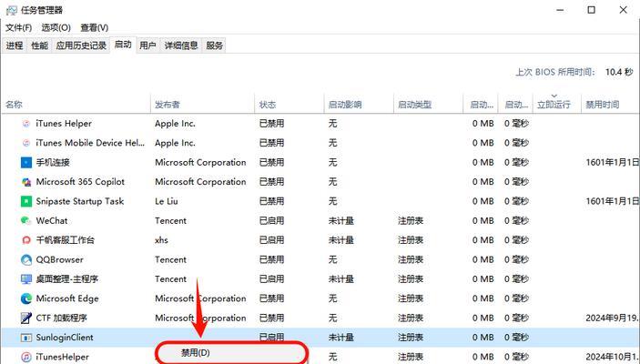Click the 上次 BIOS 所用时间 label
Screen dimensions: 640x364
coord(554,72)
